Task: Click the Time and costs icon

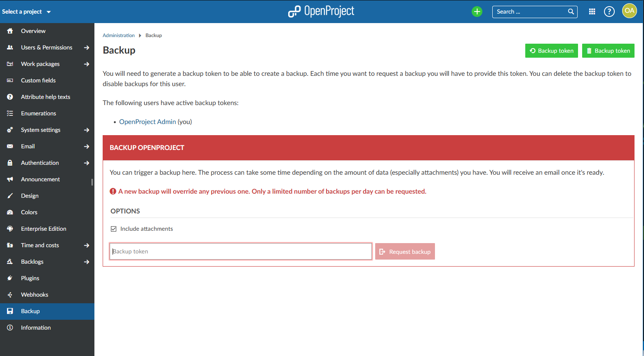Action: click(10, 245)
